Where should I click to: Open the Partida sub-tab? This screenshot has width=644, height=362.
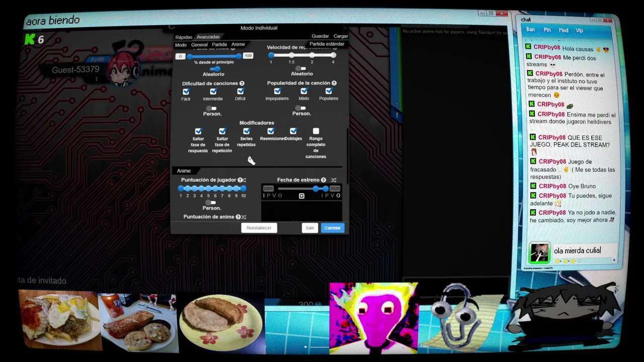tap(219, 45)
